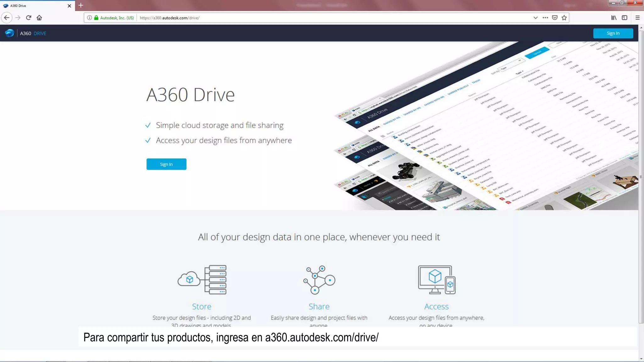This screenshot has width=644, height=362.
Task: Click 'Access your design files from anywhere' text
Action: click(x=224, y=140)
